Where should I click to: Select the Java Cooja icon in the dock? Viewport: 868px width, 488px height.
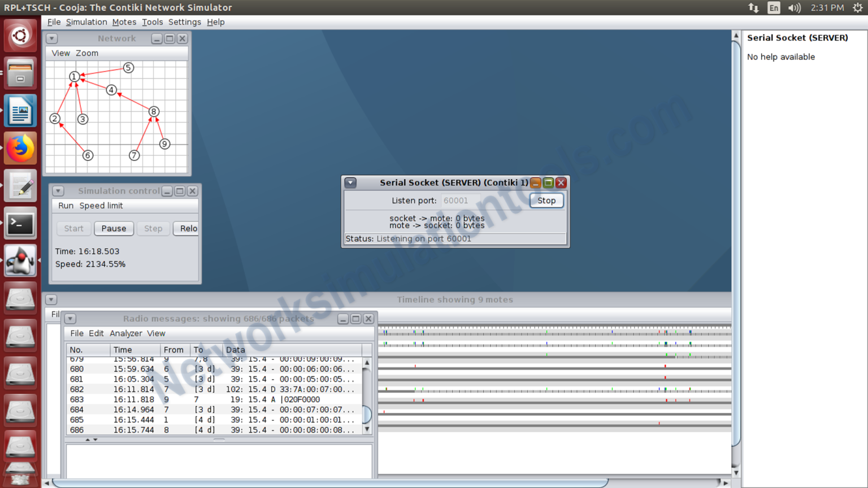pos(20,260)
